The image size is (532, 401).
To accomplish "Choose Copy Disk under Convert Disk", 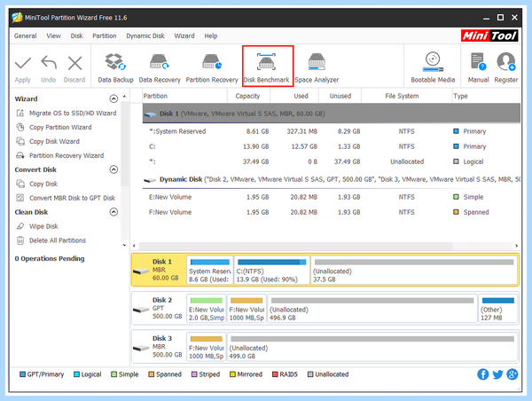I will (x=37, y=184).
